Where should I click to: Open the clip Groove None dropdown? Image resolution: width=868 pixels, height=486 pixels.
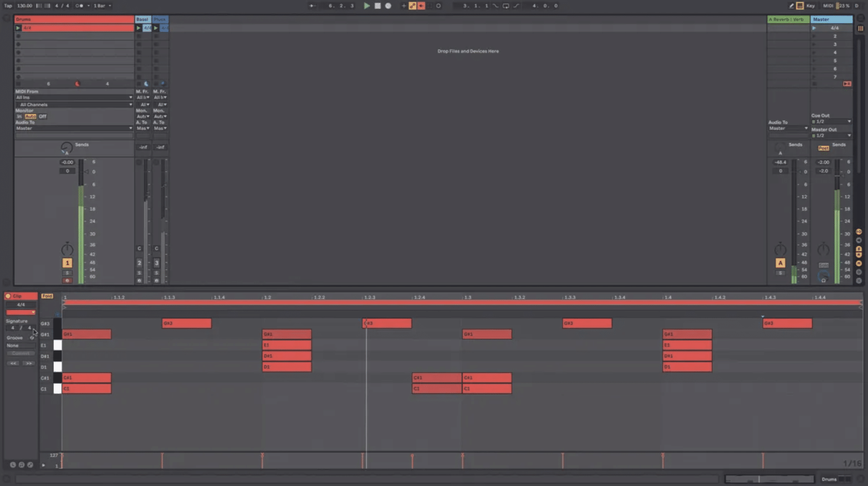click(x=21, y=346)
